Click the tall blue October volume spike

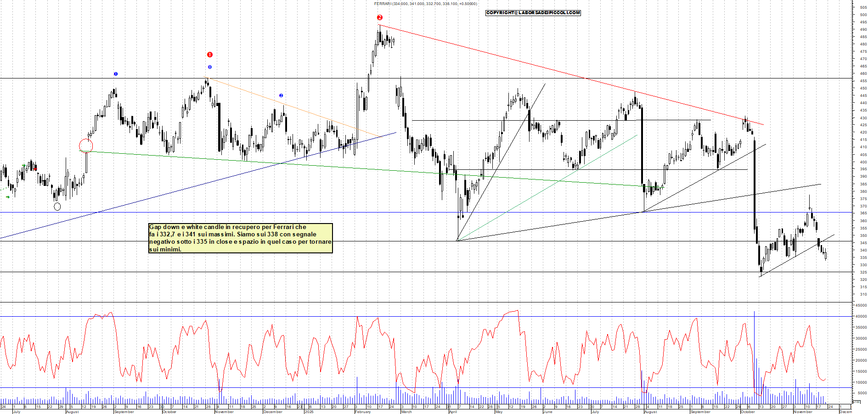pos(754,349)
